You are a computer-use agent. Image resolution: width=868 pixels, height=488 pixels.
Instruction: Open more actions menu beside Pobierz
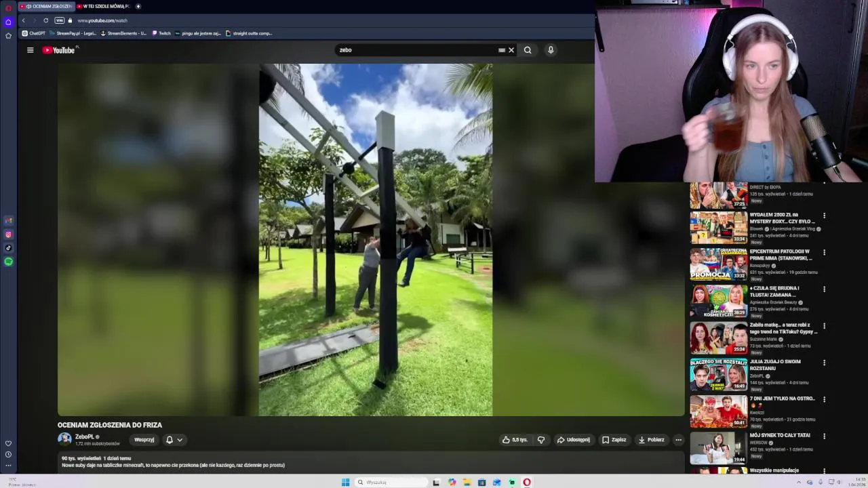(678, 440)
